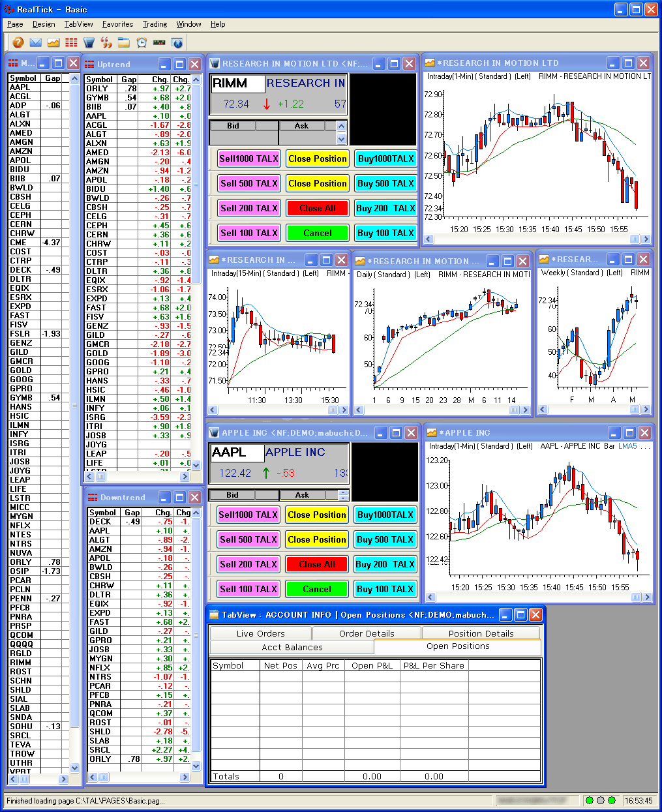662x812 pixels.
Task: Click the RIMM 15-Min chart window's title icon
Action: click(214, 260)
